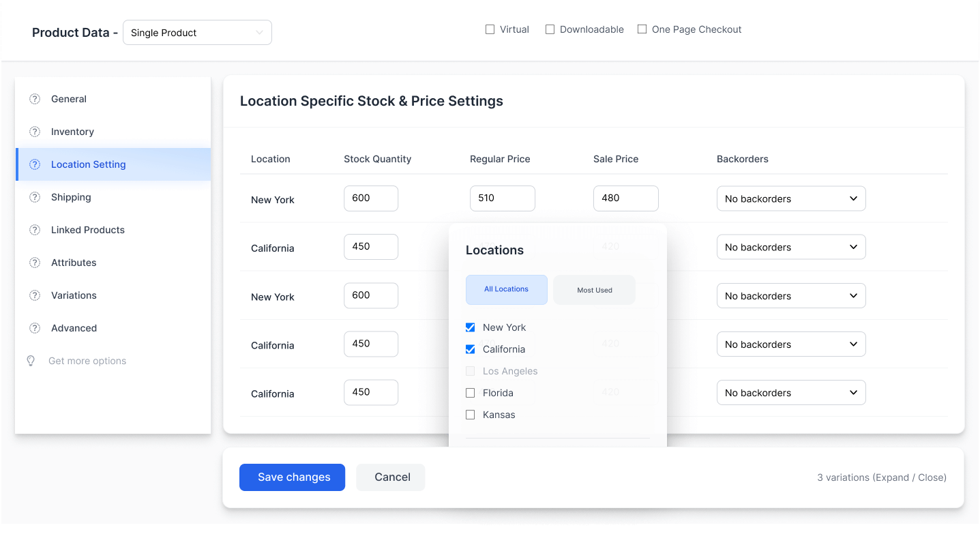980x534 pixels.
Task: Open the backorders dropdown for the last California row
Action: (790, 392)
